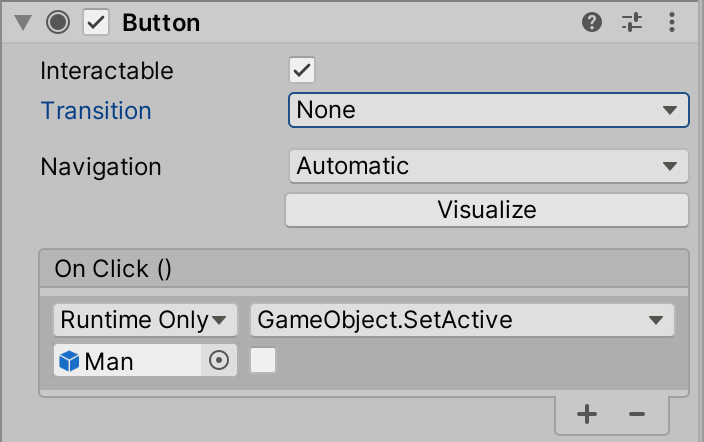Open the Button component options menu
704x442 pixels.
[x=673, y=22]
